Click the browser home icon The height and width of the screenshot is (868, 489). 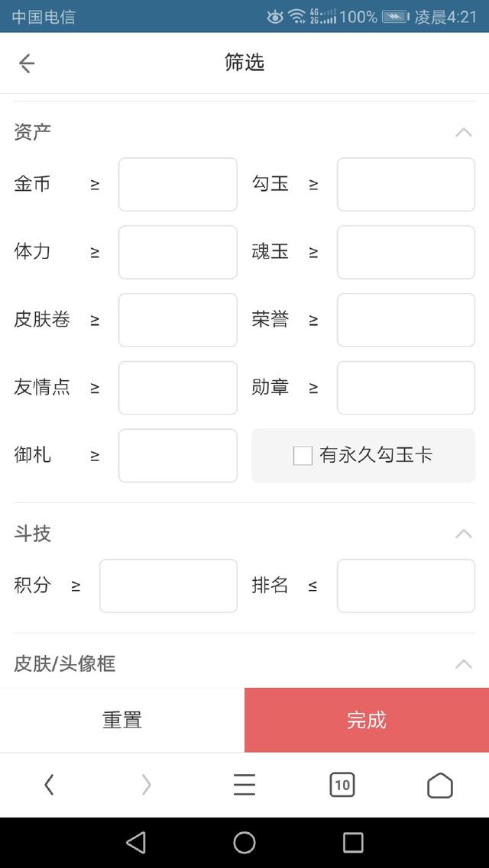440,784
